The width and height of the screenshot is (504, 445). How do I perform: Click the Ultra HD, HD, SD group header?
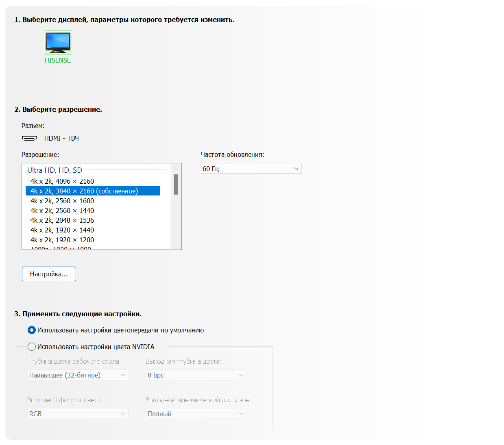tap(55, 170)
